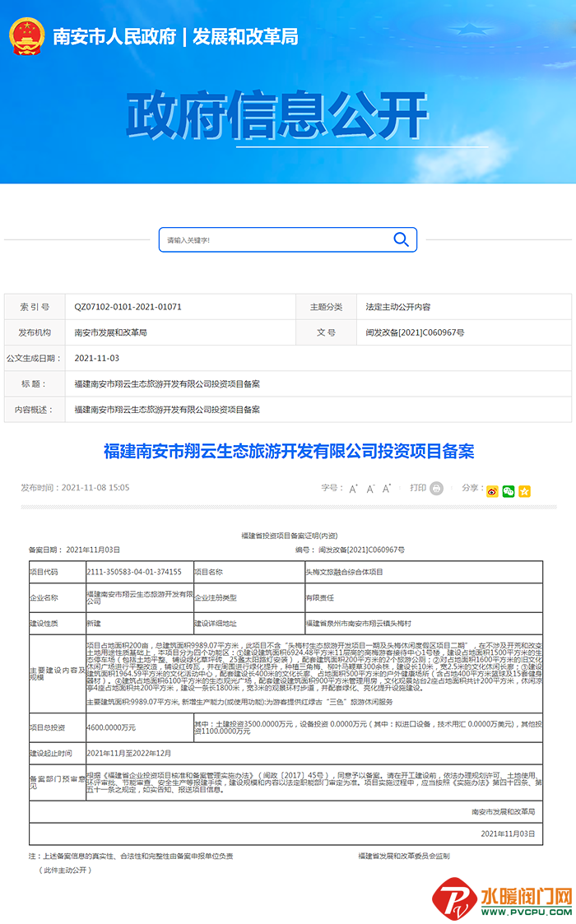Click the blue article headline
Screen dimensions: 576x924
pos(289,452)
